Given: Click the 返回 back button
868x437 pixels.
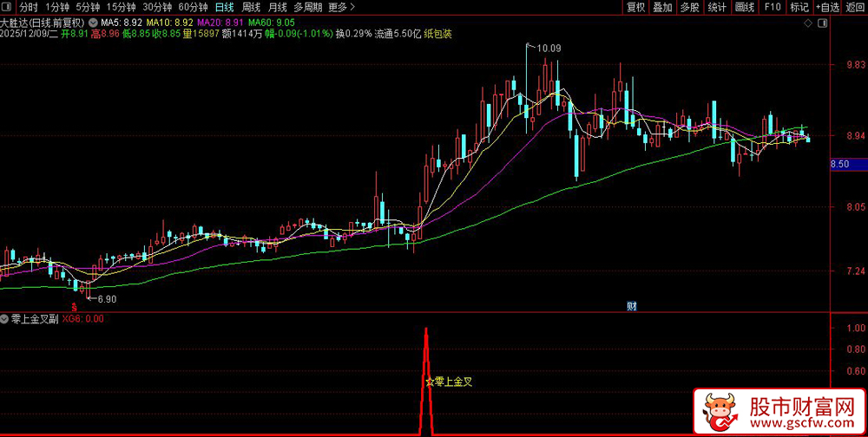Looking at the screenshot, I should pos(855,7).
